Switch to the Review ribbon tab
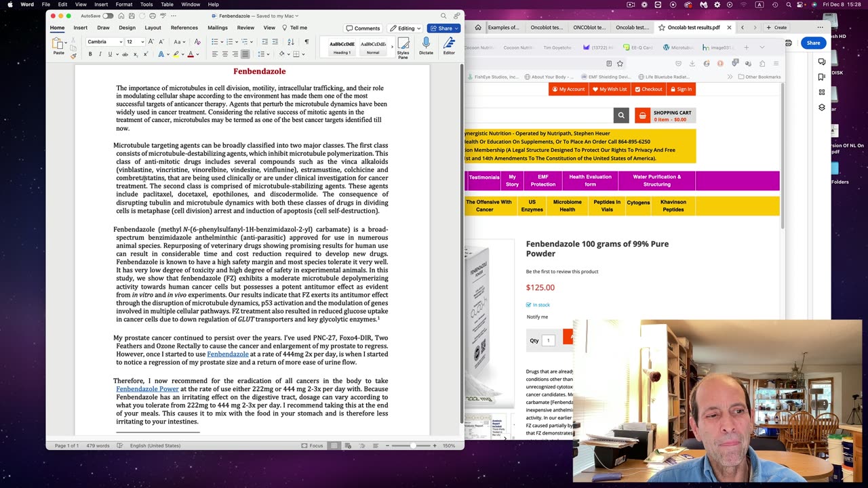 tap(245, 28)
